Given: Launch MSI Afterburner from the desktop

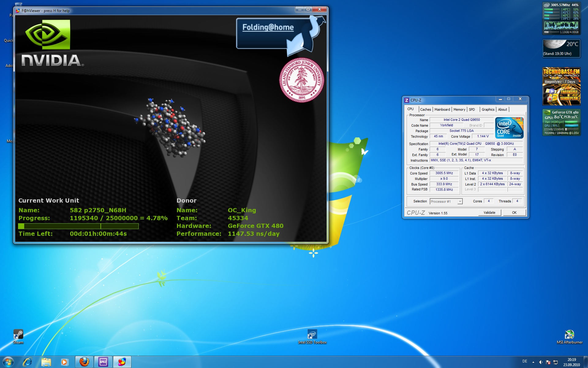Looking at the screenshot, I should 569,336.
